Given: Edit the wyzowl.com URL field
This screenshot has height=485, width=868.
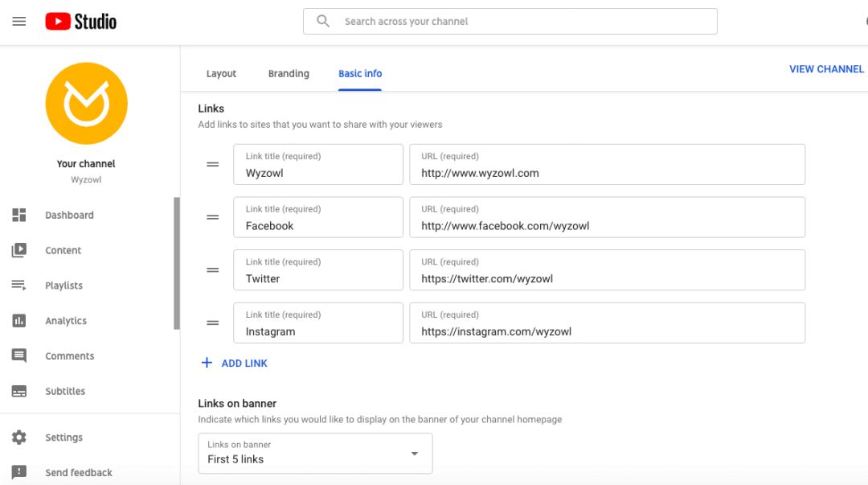Looking at the screenshot, I should click(608, 164).
